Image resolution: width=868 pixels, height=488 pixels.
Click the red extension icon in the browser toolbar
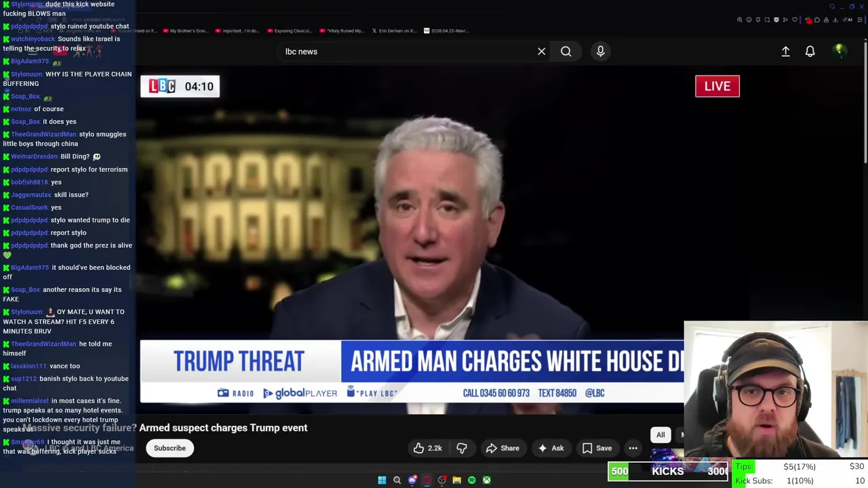pos(809,20)
